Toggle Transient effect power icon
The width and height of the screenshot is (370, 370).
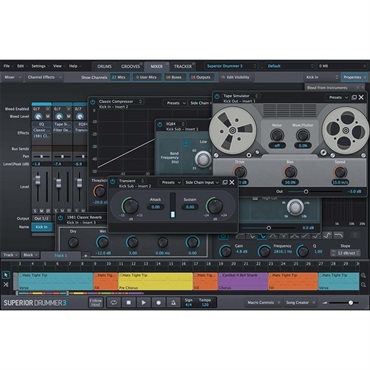[x=113, y=182]
